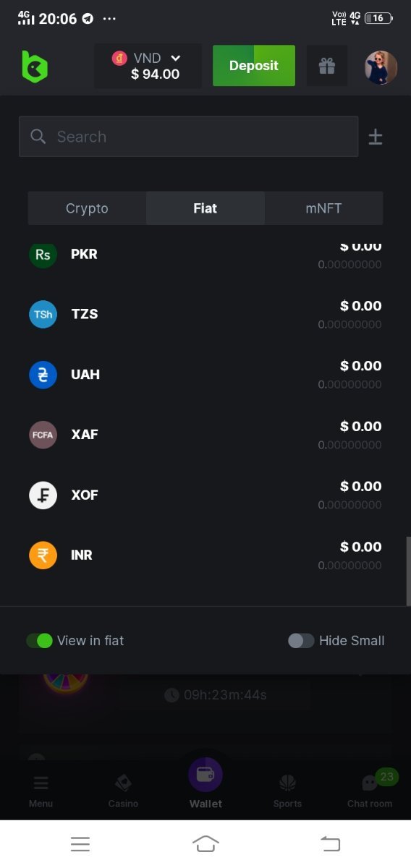This screenshot has height=868, width=411.
Task: Select the PKR currency icon
Action: coord(43,255)
